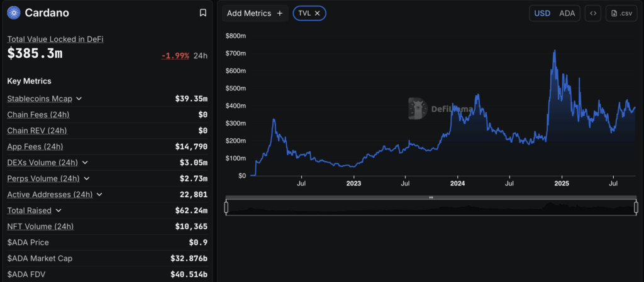Click the $ADA FDV label
The width and height of the screenshot is (644, 282).
[26, 274]
